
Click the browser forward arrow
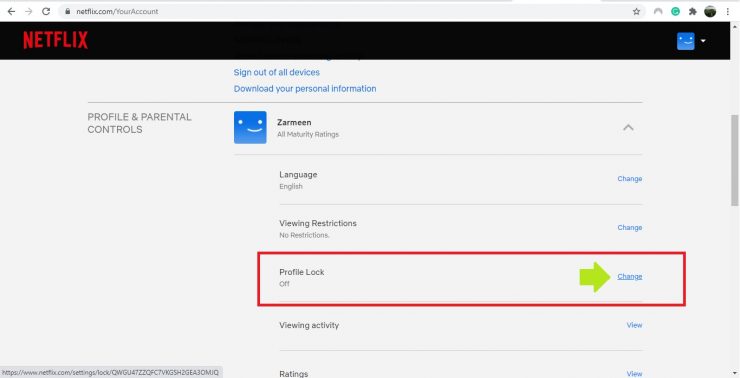(29, 11)
